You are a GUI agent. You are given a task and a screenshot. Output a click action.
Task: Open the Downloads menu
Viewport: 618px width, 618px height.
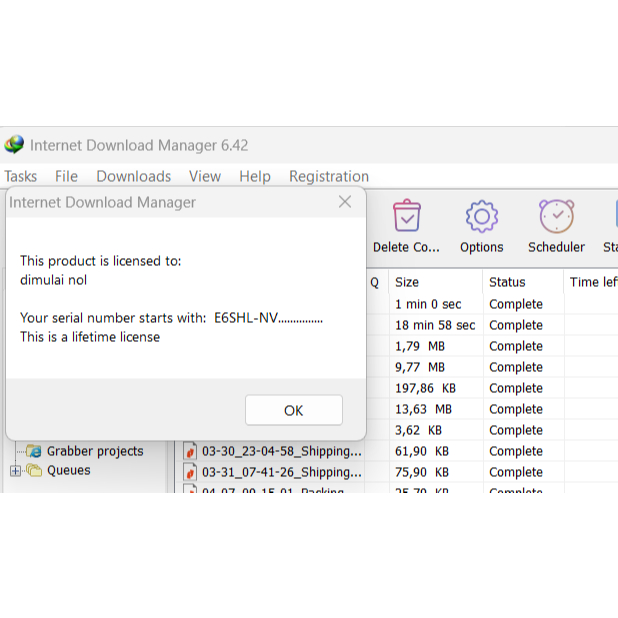pyautogui.click(x=134, y=176)
